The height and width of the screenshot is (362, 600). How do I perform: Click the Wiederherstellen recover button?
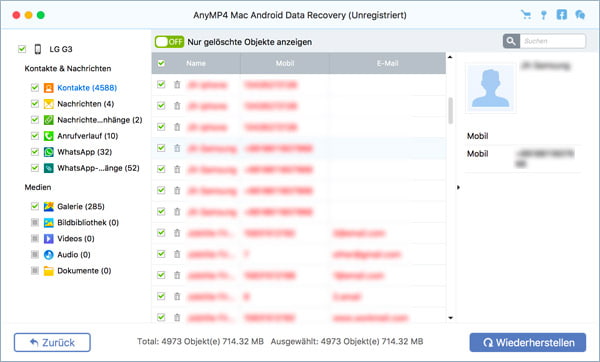pyautogui.click(x=528, y=342)
